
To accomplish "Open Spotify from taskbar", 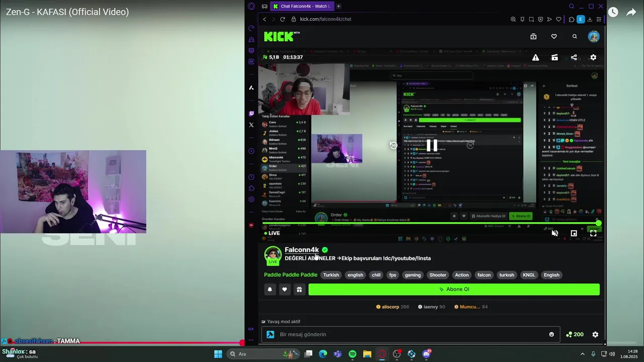I will tap(352, 354).
